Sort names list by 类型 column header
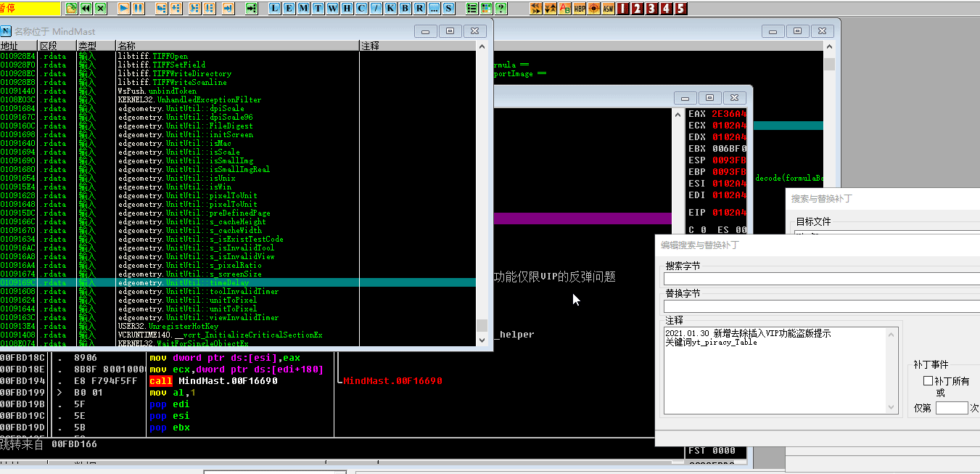Image resolution: width=980 pixels, height=474 pixels. click(x=96, y=46)
